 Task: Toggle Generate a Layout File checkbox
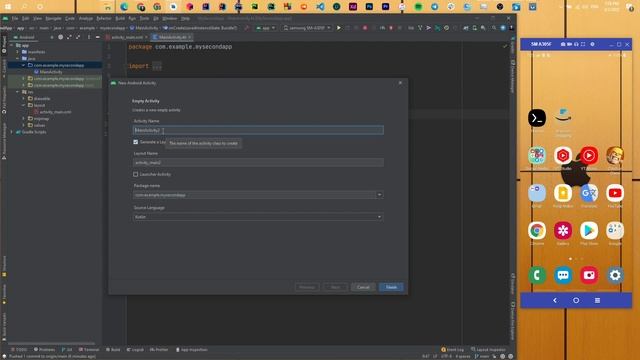136,142
